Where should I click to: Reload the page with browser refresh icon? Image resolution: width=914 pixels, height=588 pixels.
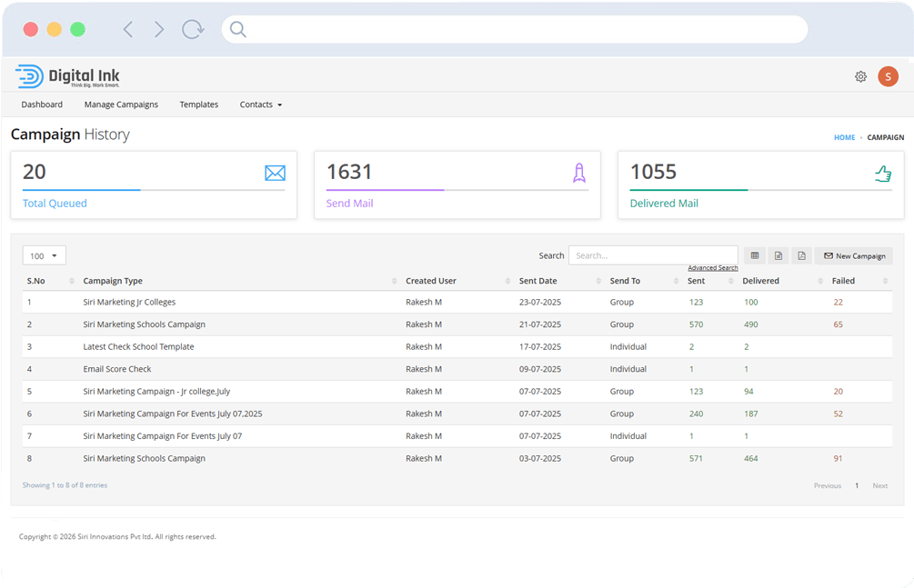193,29
